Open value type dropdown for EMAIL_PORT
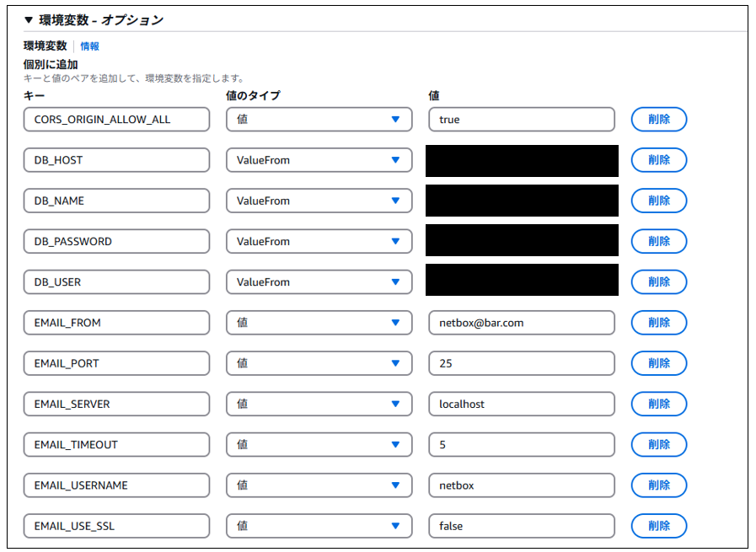This screenshot has width=756, height=552. (x=319, y=363)
